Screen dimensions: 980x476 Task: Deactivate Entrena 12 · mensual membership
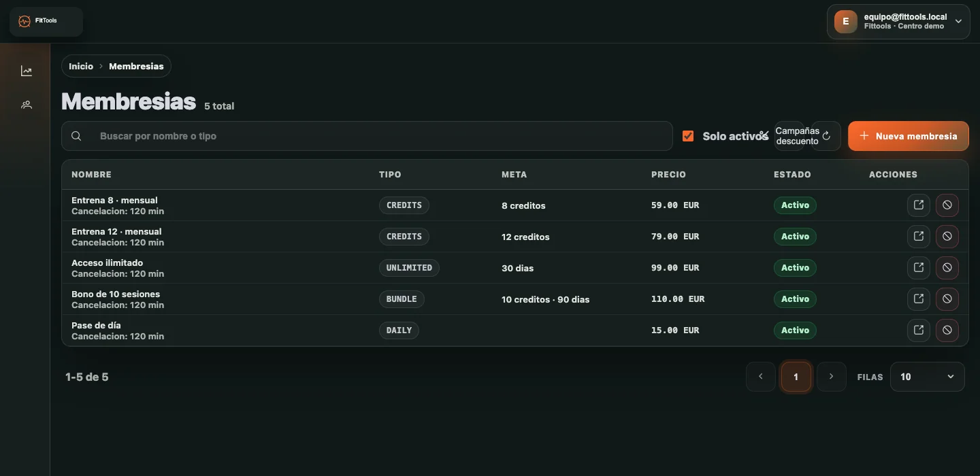click(947, 237)
